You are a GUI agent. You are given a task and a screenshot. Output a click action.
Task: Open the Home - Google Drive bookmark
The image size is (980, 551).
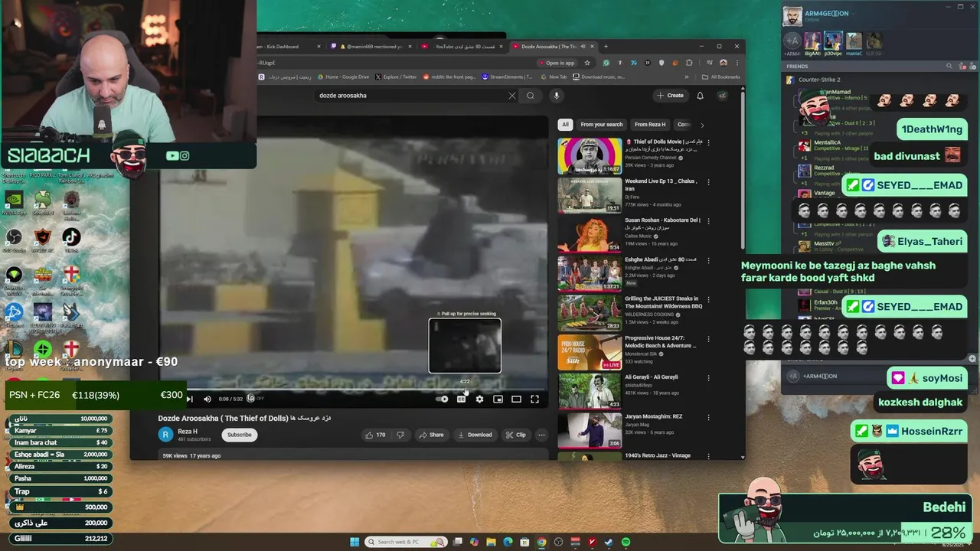tap(342, 77)
